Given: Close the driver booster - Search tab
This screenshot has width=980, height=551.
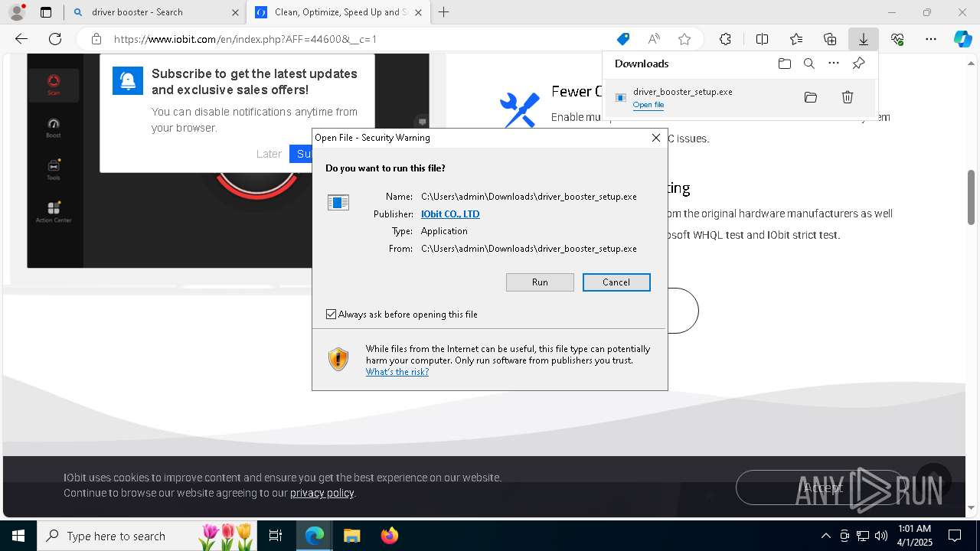Looking at the screenshot, I should point(235,12).
